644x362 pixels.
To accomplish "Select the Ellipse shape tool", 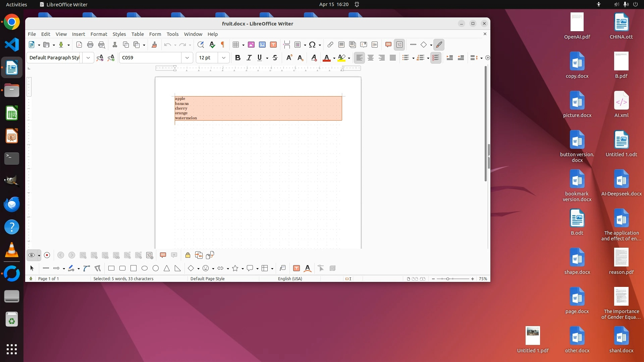I will coord(145,268).
